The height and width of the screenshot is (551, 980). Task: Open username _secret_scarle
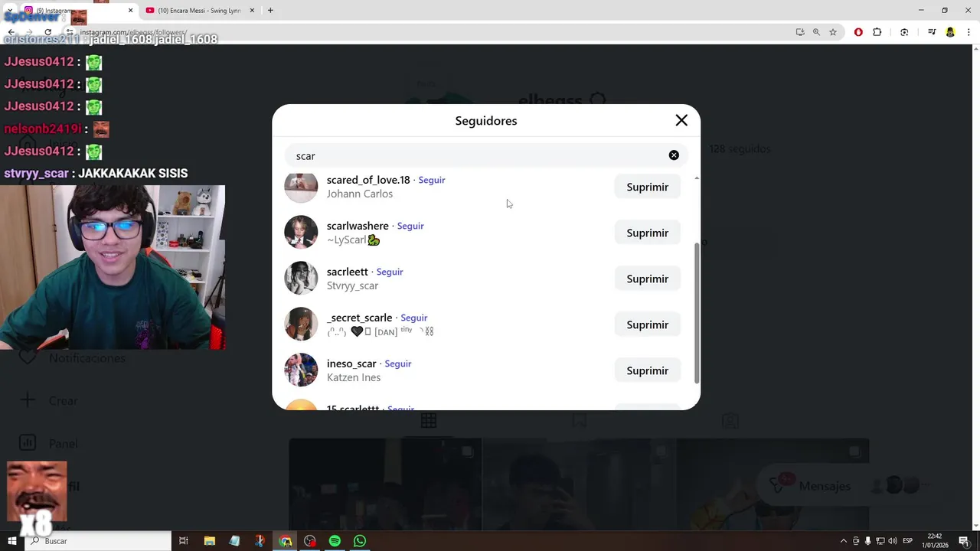(x=359, y=318)
